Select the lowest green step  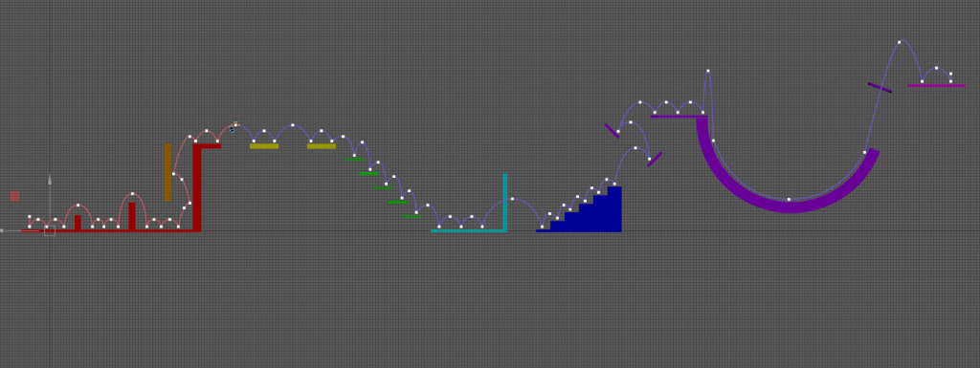pos(412,216)
